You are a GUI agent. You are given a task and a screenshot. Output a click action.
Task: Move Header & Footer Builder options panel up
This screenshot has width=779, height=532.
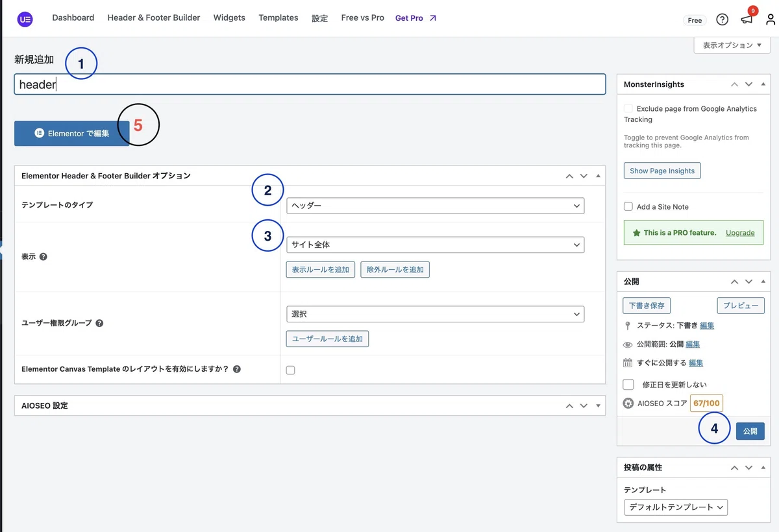(569, 176)
